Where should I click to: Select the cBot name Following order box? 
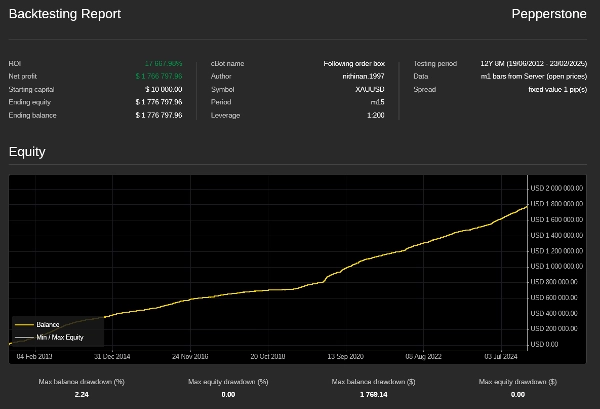pos(354,63)
